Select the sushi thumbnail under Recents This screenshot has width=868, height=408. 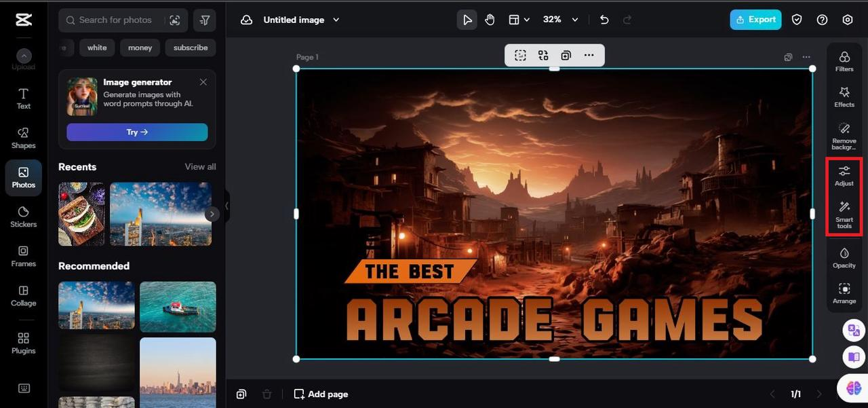(81, 214)
